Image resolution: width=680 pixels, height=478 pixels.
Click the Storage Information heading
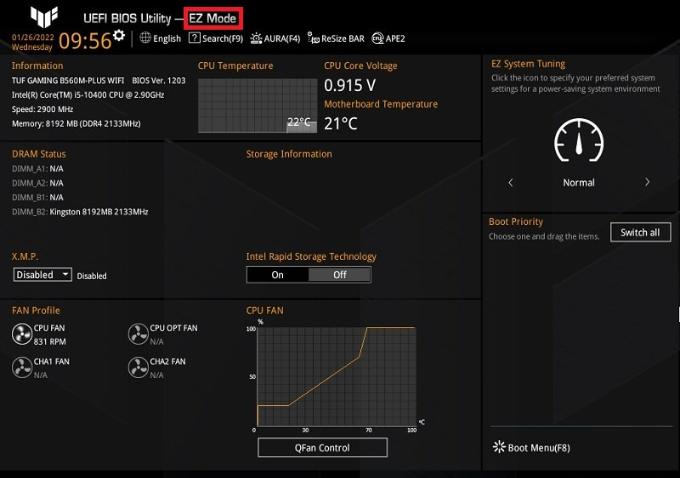(289, 154)
